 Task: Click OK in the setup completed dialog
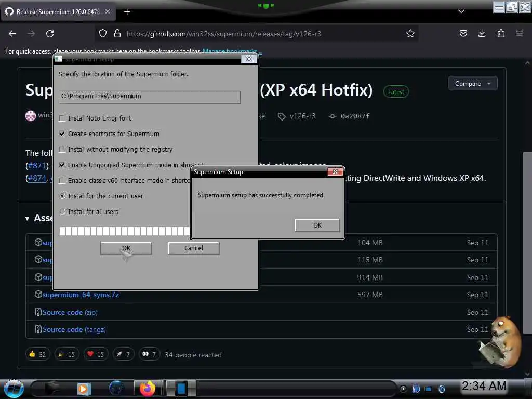(x=317, y=225)
